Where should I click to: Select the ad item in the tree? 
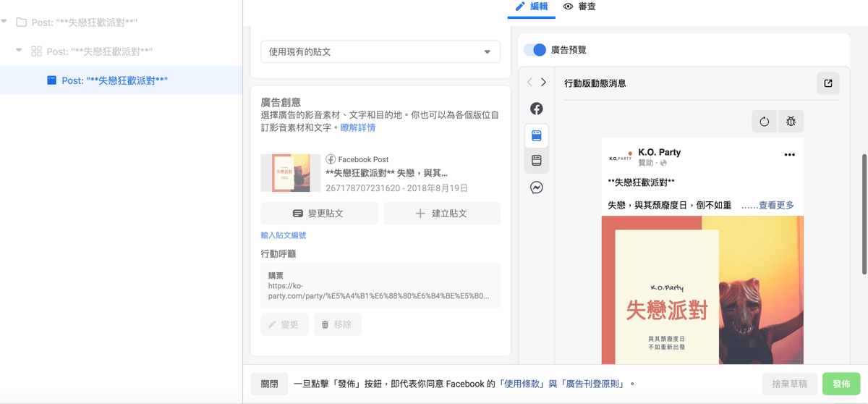click(114, 80)
